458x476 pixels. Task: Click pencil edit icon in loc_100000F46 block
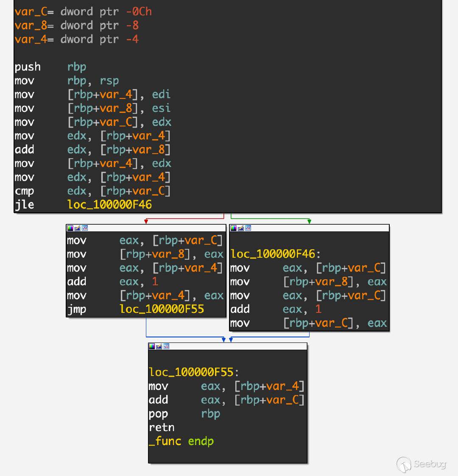tap(241, 228)
